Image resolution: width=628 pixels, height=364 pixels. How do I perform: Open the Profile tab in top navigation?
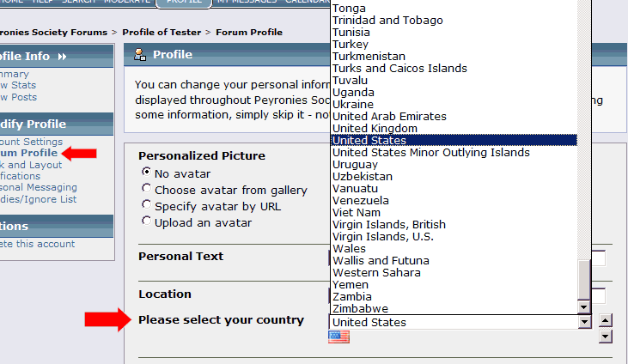click(183, 3)
